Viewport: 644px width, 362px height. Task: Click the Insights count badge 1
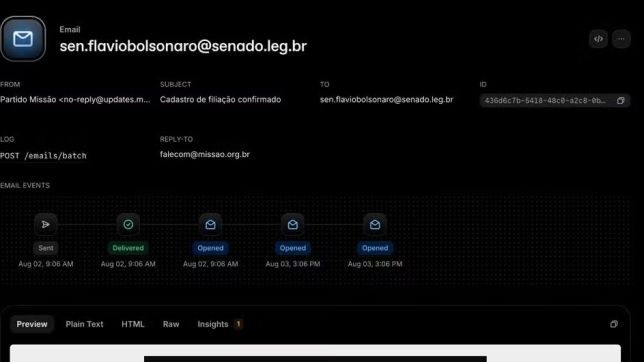point(238,324)
